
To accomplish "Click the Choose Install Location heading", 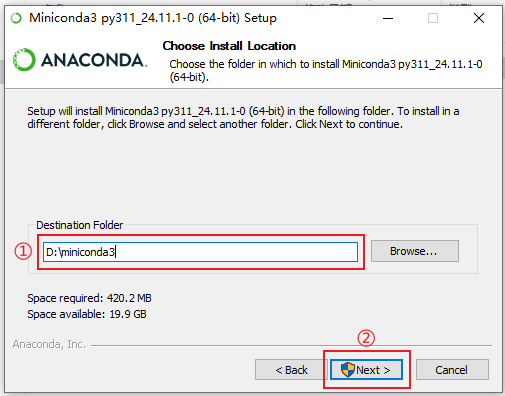I will pyautogui.click(x=229, y=46).
